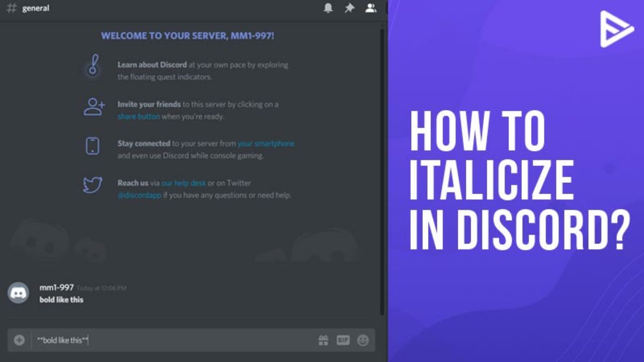Click the Learn about Discord quest icon
The image size is (644, 362).
pos(93,70)
